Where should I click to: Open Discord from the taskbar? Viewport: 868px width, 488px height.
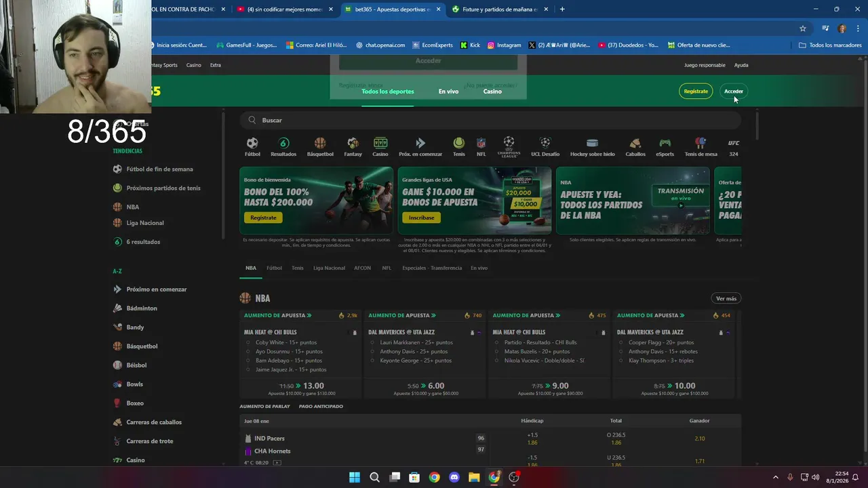pos(454,477)
